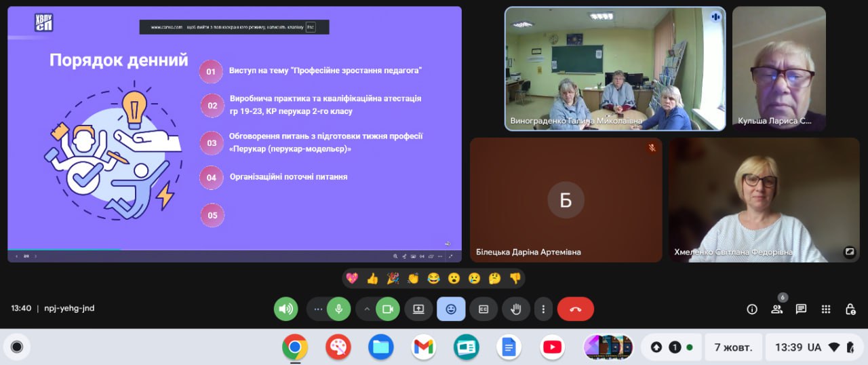Open host controls lock icon
Screen dimensions: 868x365
[x=850, y=309]
